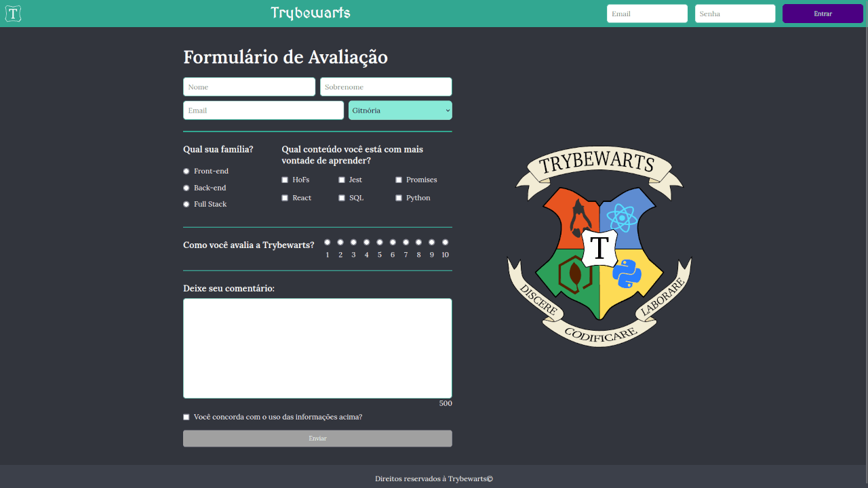Click the Trybewarts copyright text in the footer

434,479
